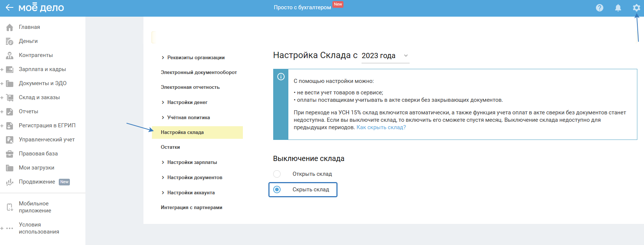This screenshot has height=245, width=644.
Task: Open Управленческий учет in sidebar
Action: (x=47, y=140)
